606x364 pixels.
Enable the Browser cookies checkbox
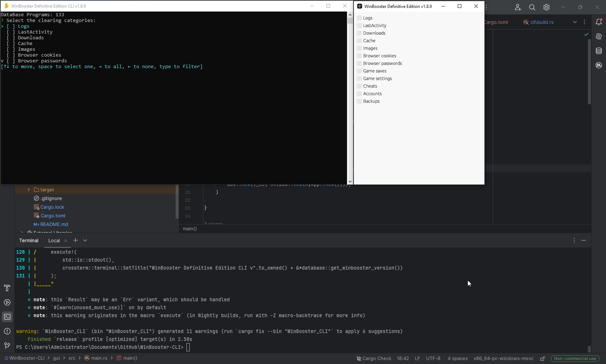[x=359, y=56]
